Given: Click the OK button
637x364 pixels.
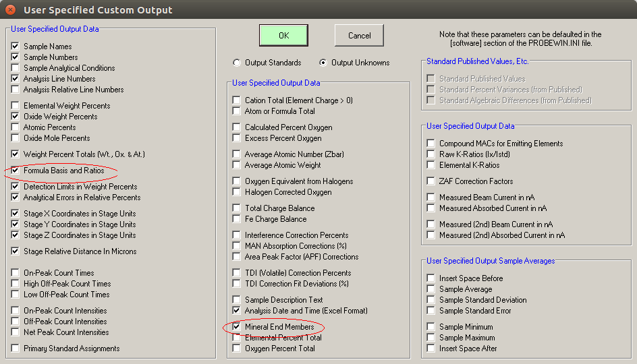Looking at the screenshot, I should click(x=283, y=35).
